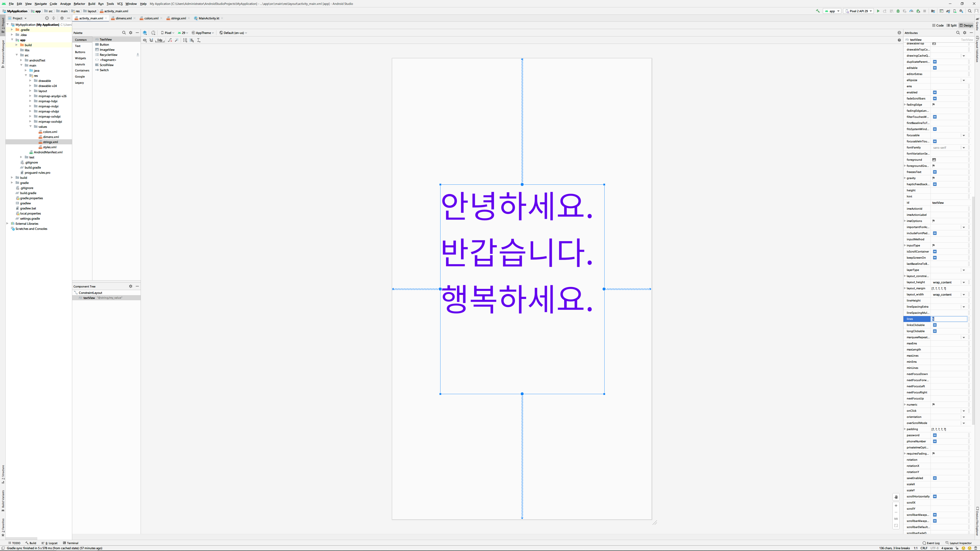Screen dimensions: 980x551
Task: Click the Debug app bug icon
Action: (x=898, y=11)
